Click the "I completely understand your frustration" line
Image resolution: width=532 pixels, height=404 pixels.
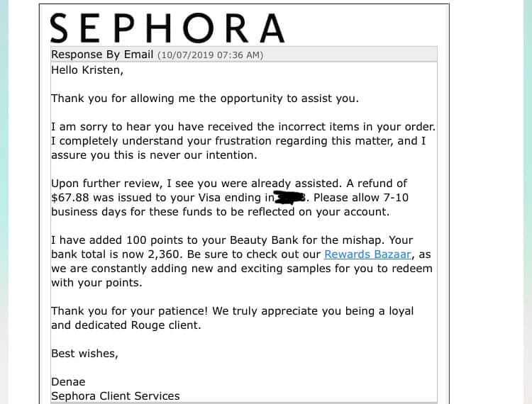click(156, 141)
